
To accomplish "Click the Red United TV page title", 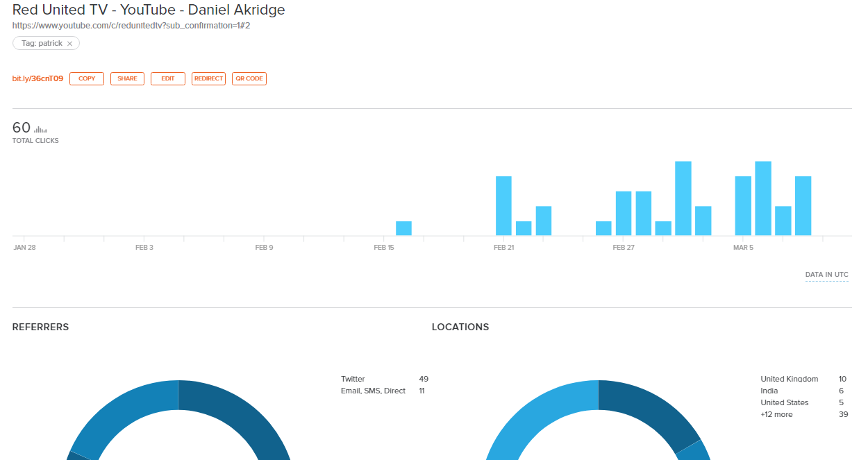I will pos(149,10).
